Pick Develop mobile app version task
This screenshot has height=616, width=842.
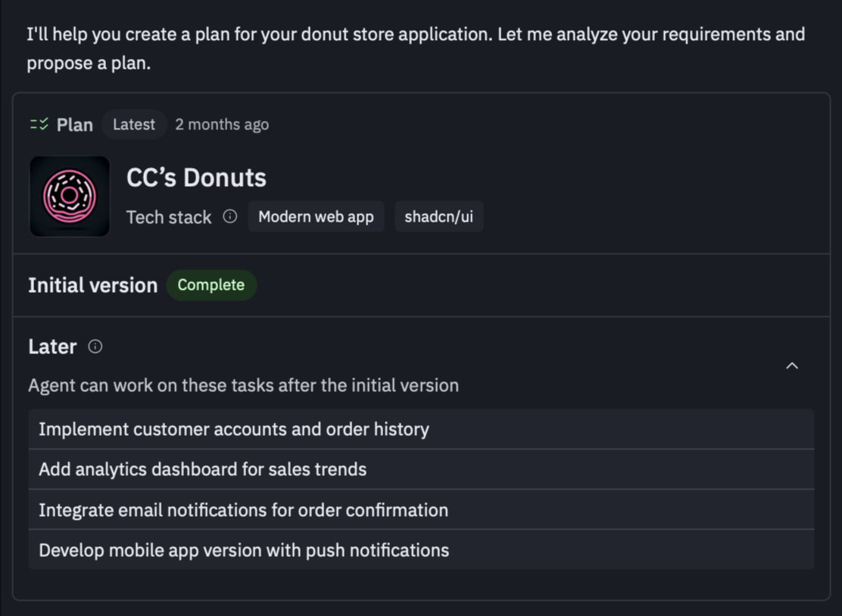(244, 550)
